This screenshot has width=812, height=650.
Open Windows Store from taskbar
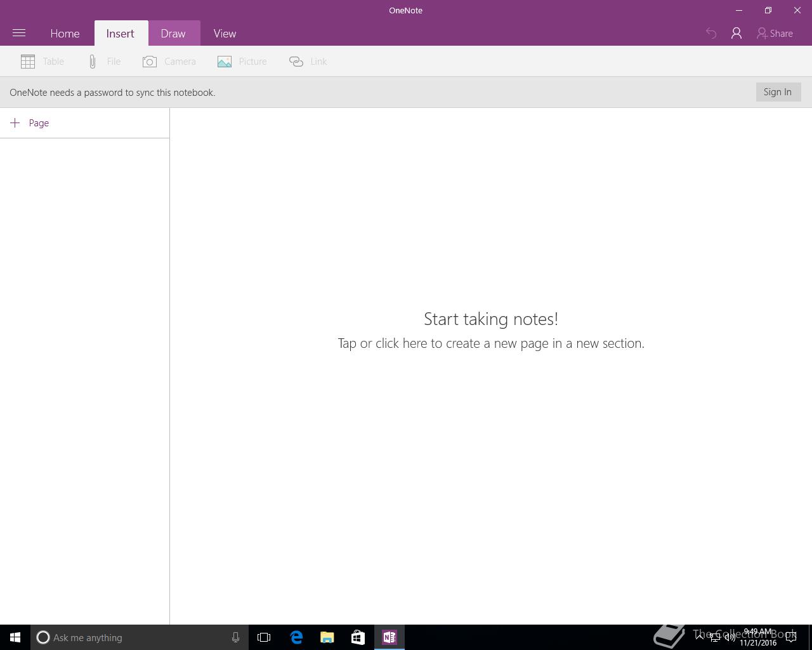[x=358, y=637]
